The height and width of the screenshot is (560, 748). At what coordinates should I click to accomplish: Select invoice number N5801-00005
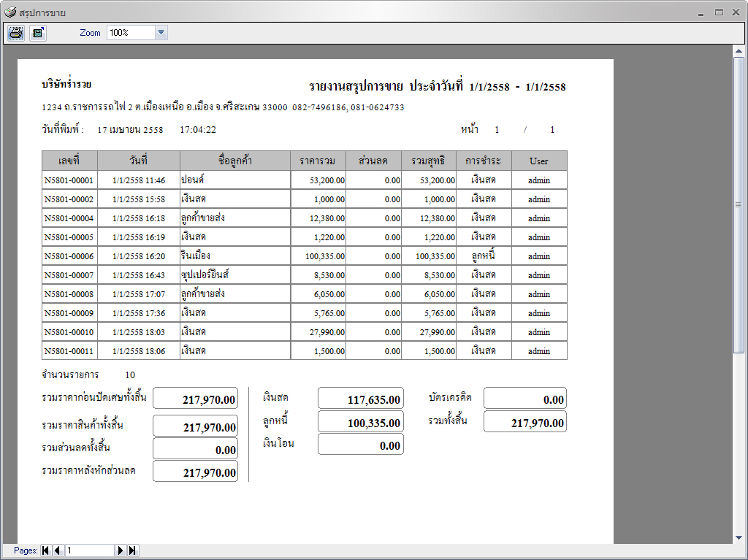click(69, 237)
